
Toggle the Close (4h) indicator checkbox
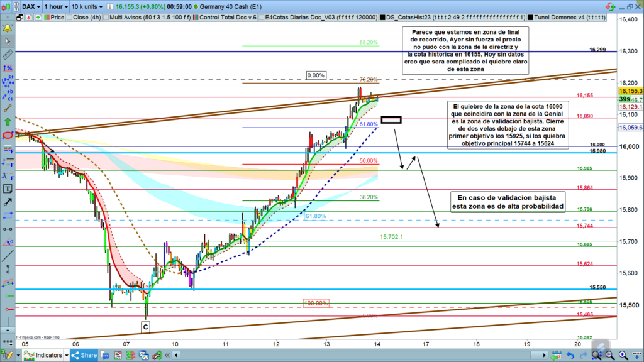coord(69,17)
